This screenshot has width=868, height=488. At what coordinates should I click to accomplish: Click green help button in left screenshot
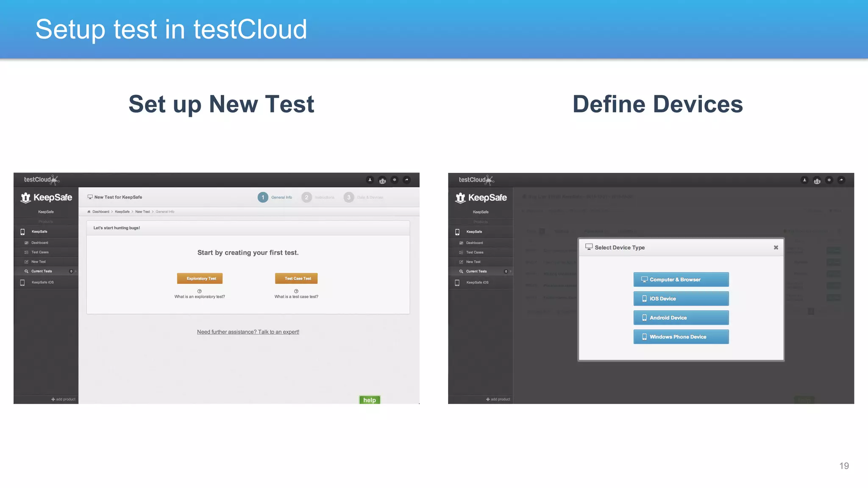coord(370,400)
